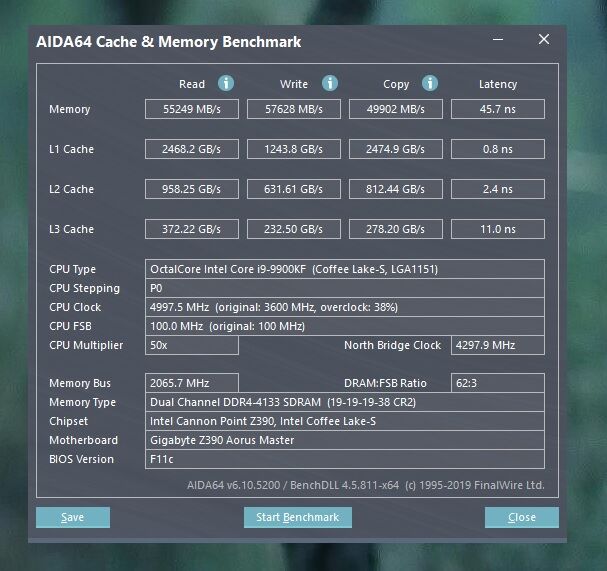607x571 pixels.
Task: Click the CPU Multiplier value 50x
Action: tap(192, 345)
